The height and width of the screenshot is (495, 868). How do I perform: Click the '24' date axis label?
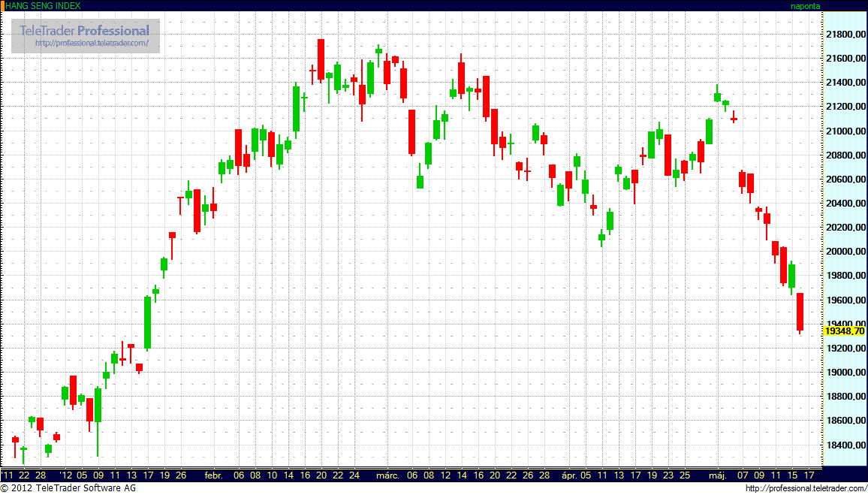pyautogui.click(x=355, y=475)
